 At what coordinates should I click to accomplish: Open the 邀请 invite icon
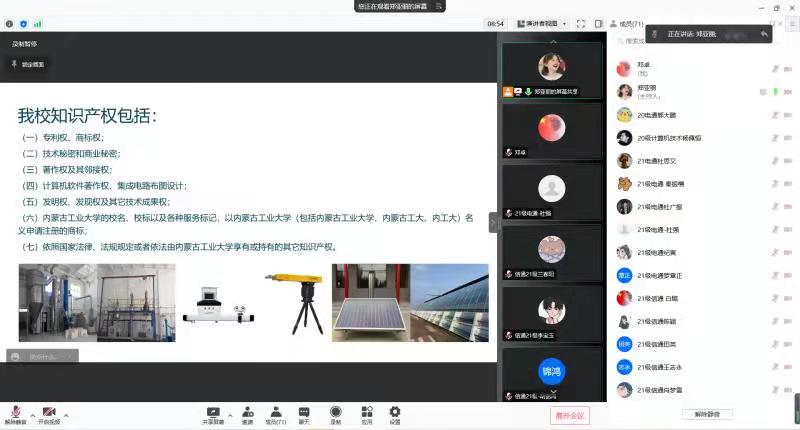(x=247, y=411)
